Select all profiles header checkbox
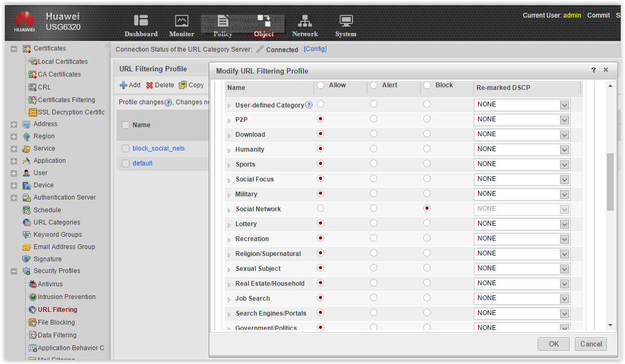625x364 pixels. 126,125
